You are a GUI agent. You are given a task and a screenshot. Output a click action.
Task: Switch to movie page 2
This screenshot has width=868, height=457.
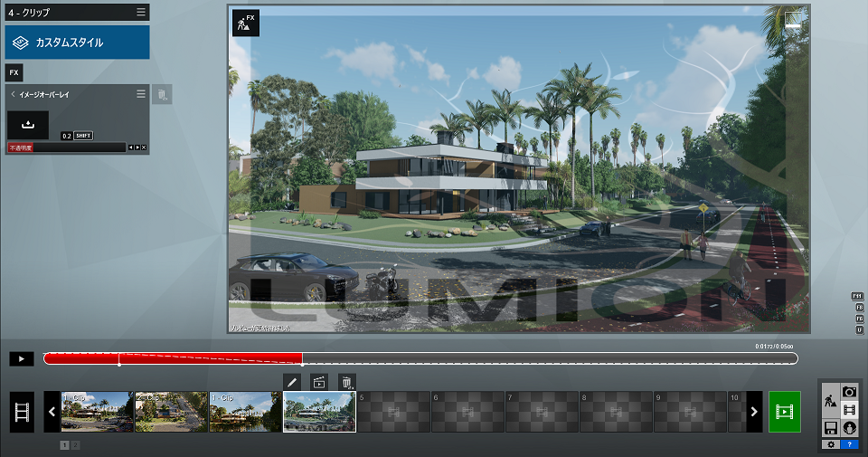click(75, 445)
